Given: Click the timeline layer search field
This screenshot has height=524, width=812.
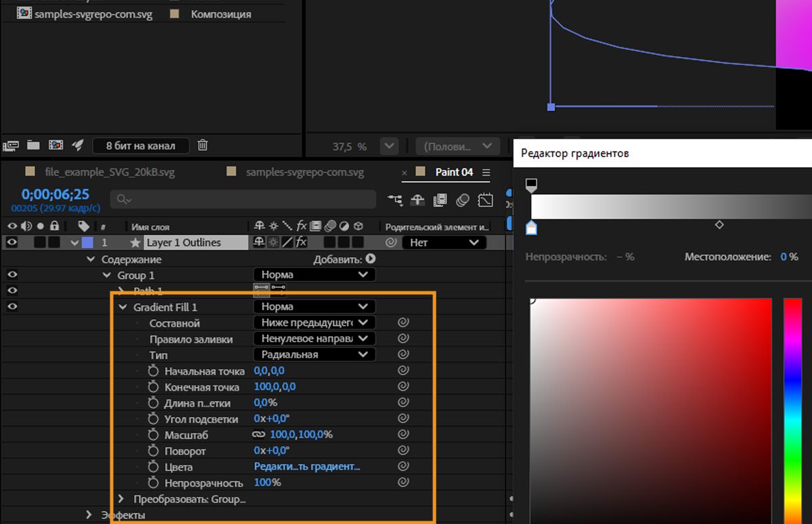Looking at the screenshot, I should [x=244, y=199].
